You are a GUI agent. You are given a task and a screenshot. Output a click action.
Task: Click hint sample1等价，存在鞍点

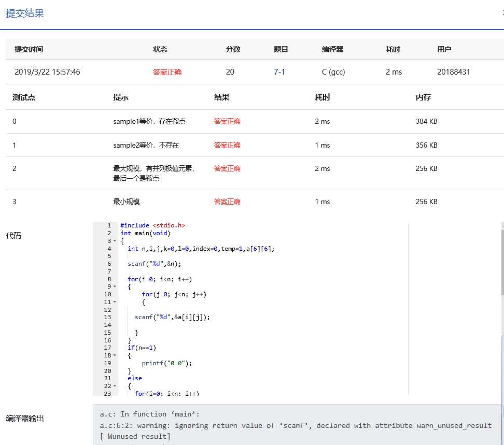[149, 121]
